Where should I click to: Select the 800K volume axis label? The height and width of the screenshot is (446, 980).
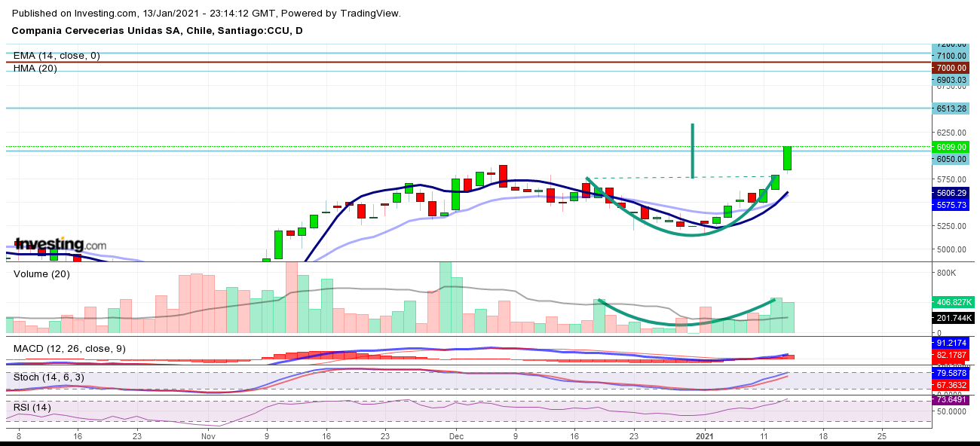948,273
